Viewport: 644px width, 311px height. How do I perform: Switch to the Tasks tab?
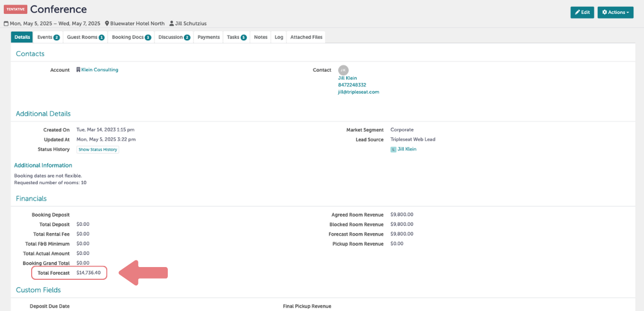point(237,37)
